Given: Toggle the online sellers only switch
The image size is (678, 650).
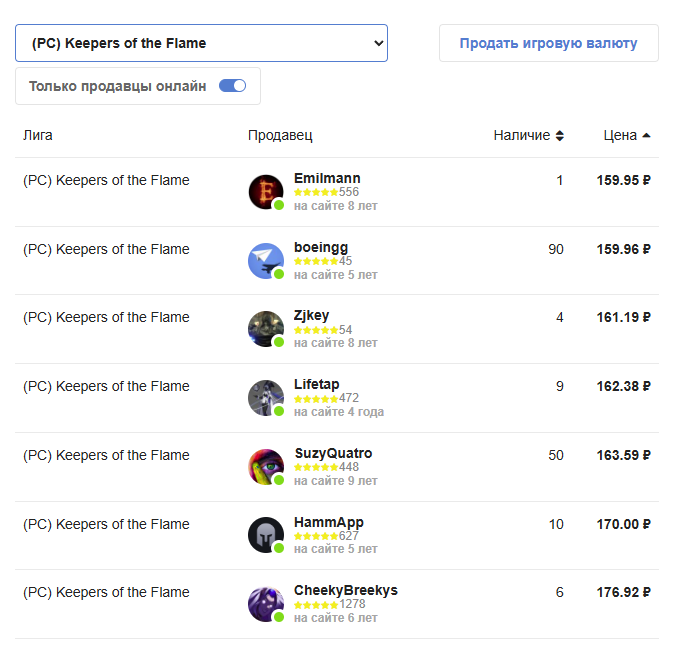Looking at the screenshot, I should [232, 86].
